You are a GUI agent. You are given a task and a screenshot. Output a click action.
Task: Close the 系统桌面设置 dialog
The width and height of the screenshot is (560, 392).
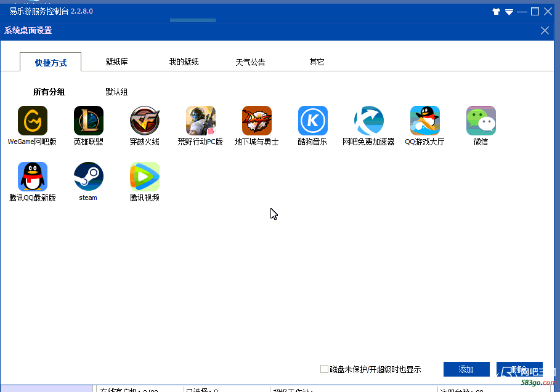[545, 31]
